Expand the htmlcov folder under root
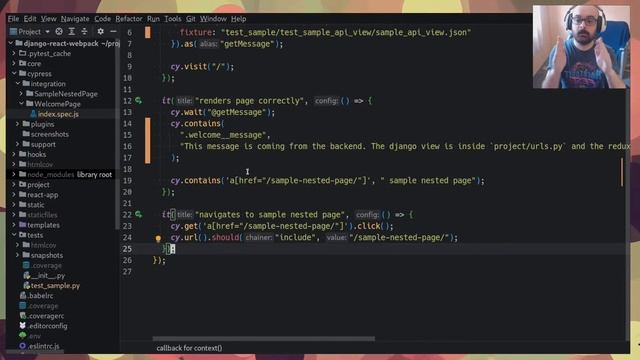Screen dimensions: 640x360 (14, 164)
